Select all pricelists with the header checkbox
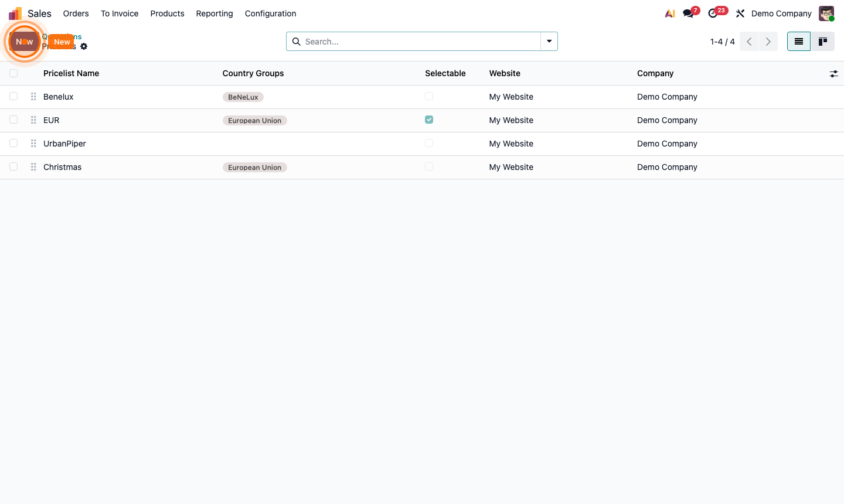Screen dimensions: 844x504 point(13,73)
